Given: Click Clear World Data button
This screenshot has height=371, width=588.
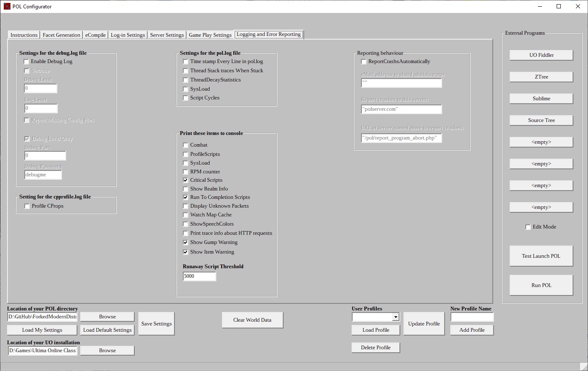Looking at the screenshot, I should [x=252, y=320].
